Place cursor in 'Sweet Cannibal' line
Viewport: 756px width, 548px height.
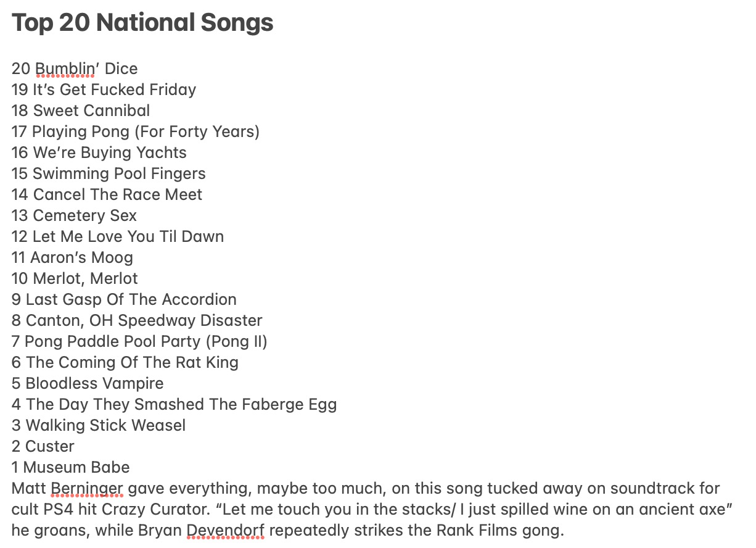91,110
